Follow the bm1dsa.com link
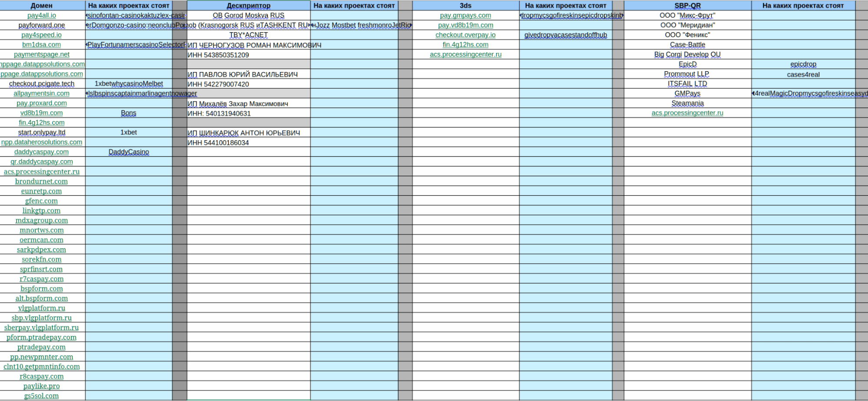Screen dimensions: 868x401 click(42, 45)
